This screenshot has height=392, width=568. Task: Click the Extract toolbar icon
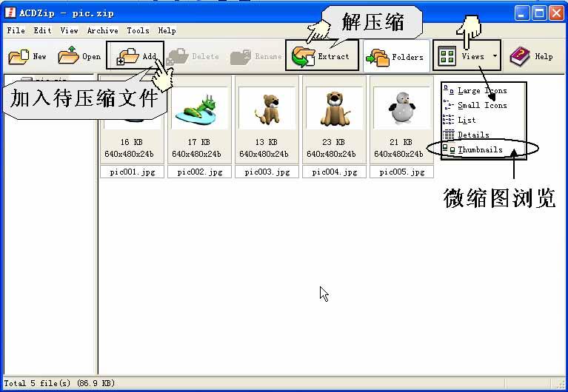[304, 56]
